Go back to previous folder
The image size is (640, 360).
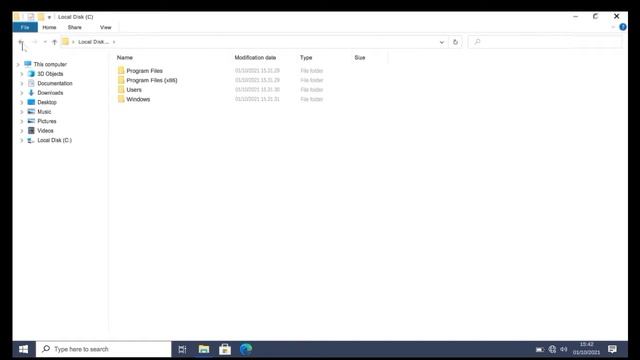coord(21,42)
